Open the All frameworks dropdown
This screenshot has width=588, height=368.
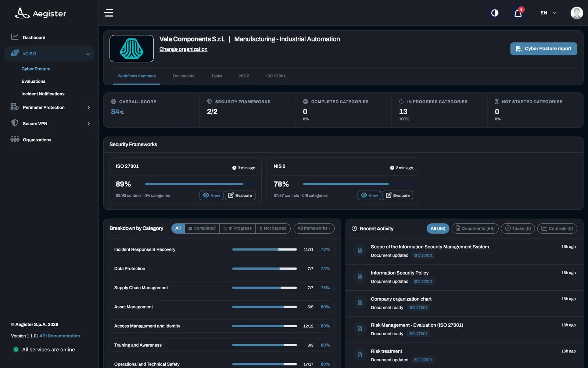coord(314,229)
